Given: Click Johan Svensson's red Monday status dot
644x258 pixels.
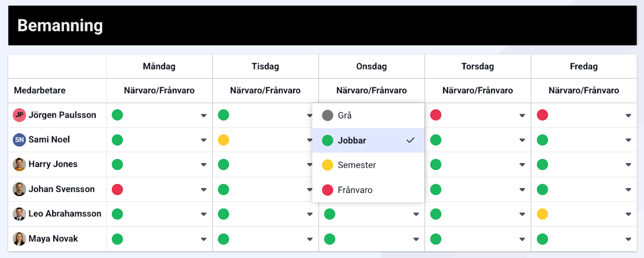Looking at the screenshot, I should [x=117, y=189].
